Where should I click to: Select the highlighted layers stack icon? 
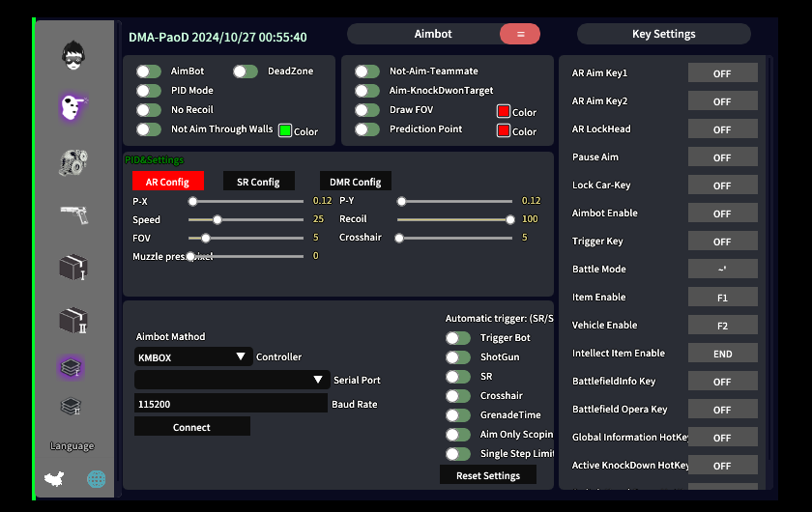coord(71,367)
